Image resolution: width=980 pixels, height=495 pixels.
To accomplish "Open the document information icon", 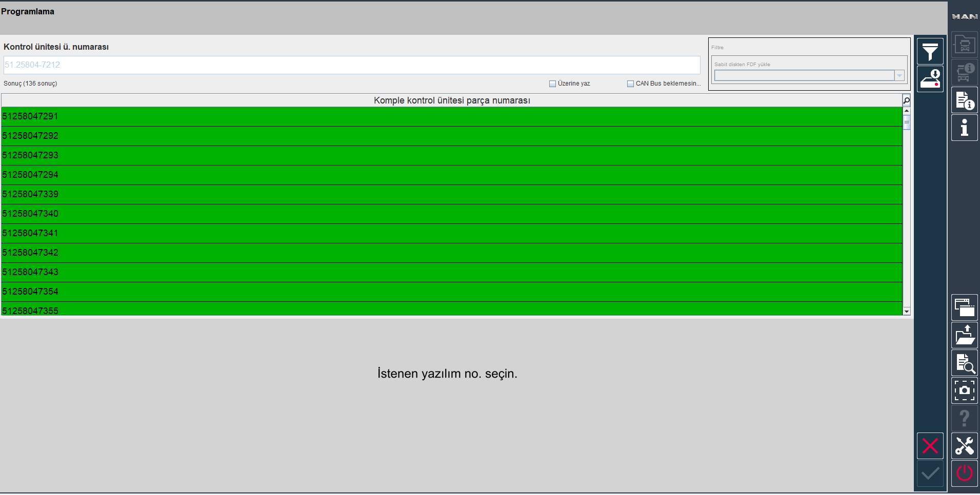I will tap(964, 100).
